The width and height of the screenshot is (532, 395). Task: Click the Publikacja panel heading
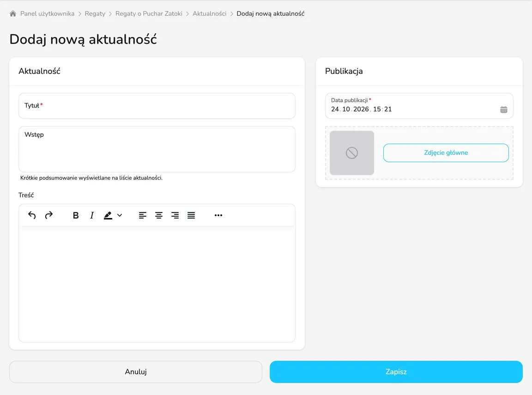coord(344,71)
